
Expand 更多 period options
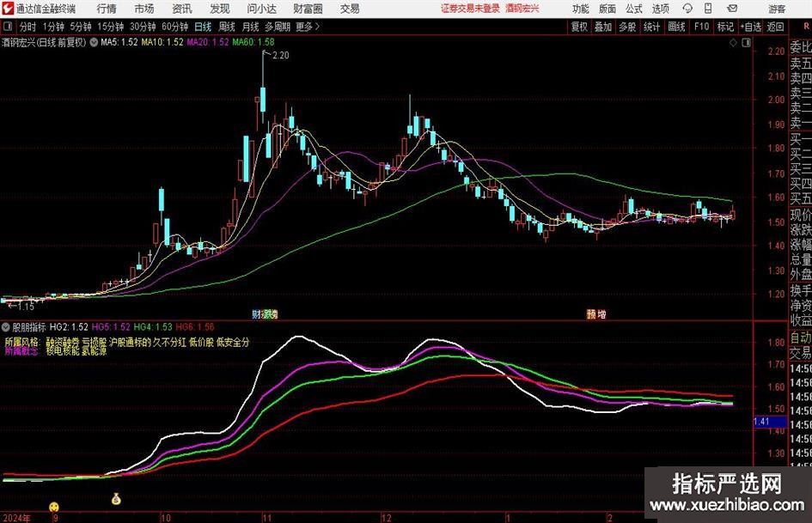pyautogui.click(x=308, y=27)
